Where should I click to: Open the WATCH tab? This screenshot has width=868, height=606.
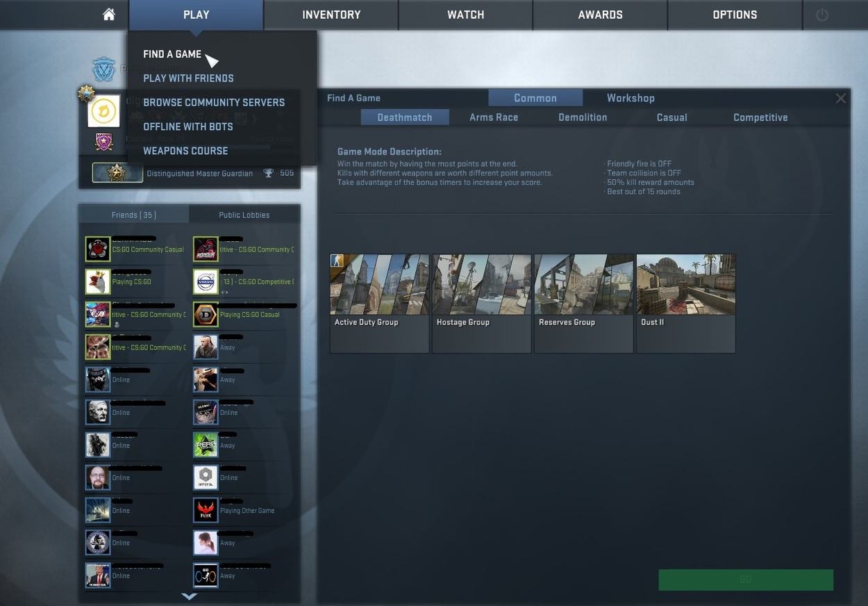(466, 15)
